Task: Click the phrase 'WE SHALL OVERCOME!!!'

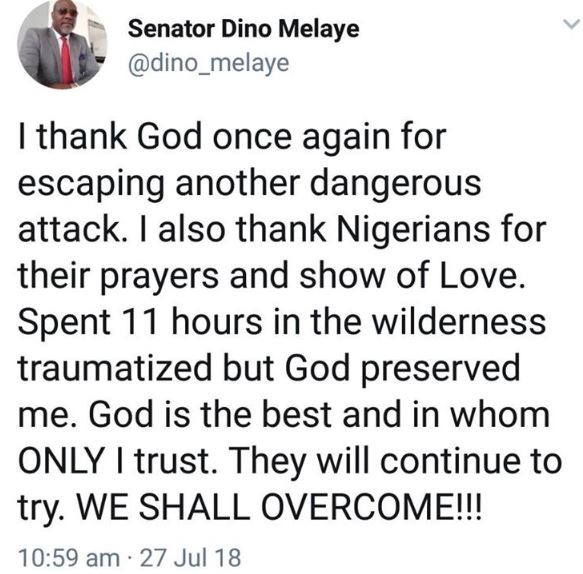Action: click(x=279, y=507)
